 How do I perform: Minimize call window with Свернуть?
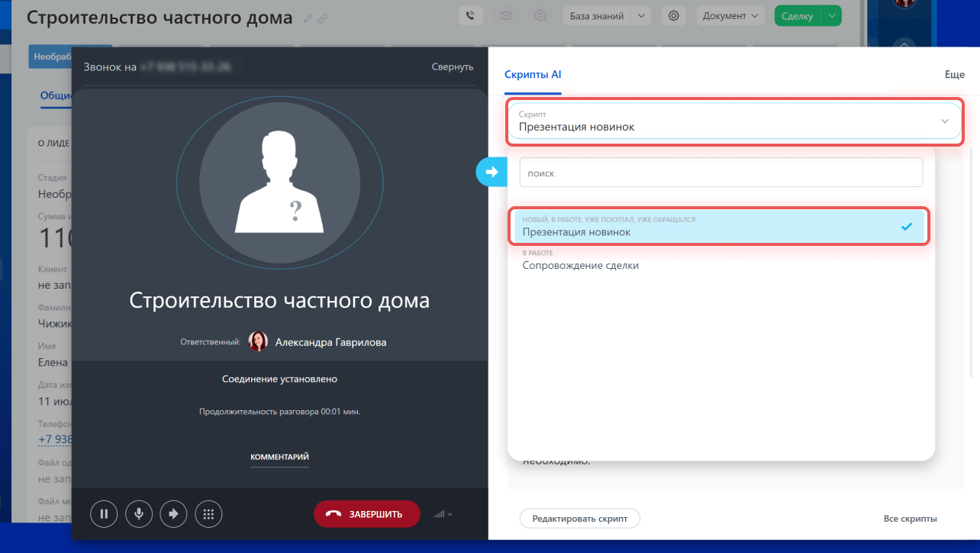point(452,66)
